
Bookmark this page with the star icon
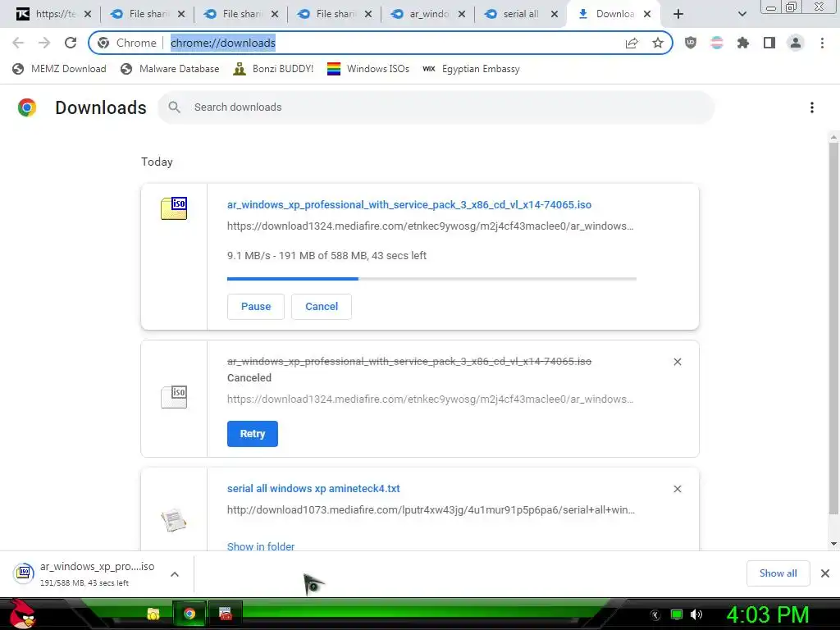[x=658, y=43]
